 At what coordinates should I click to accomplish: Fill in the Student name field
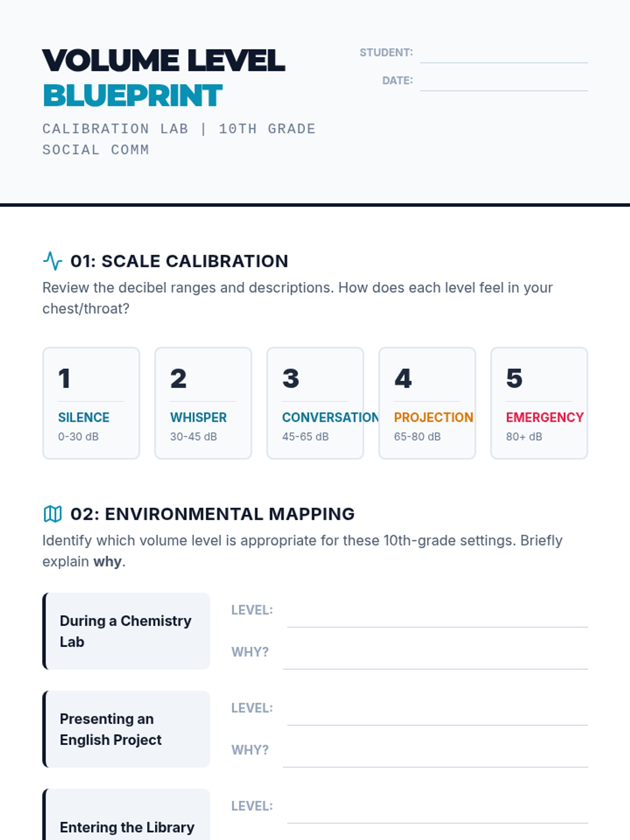point(504,53)
